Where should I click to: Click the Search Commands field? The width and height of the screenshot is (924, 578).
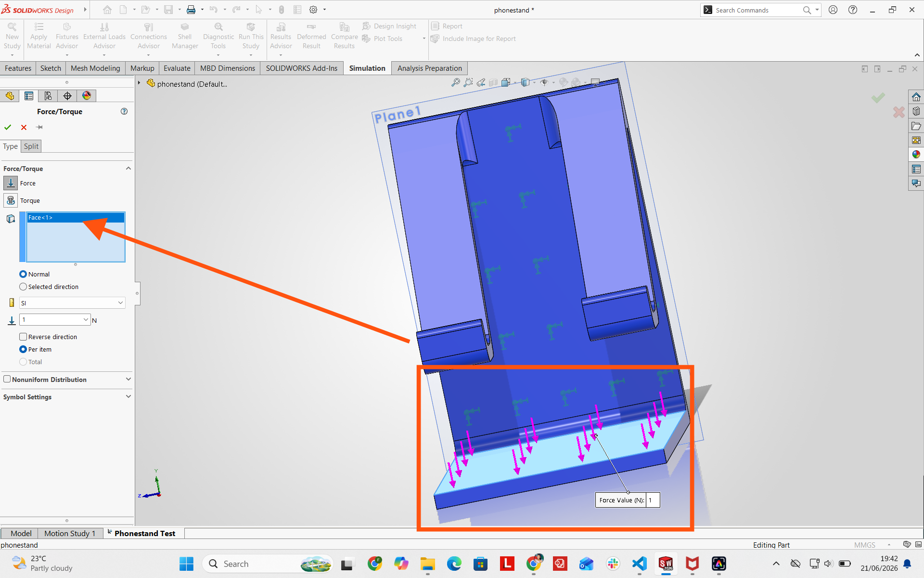pos(758,10)
